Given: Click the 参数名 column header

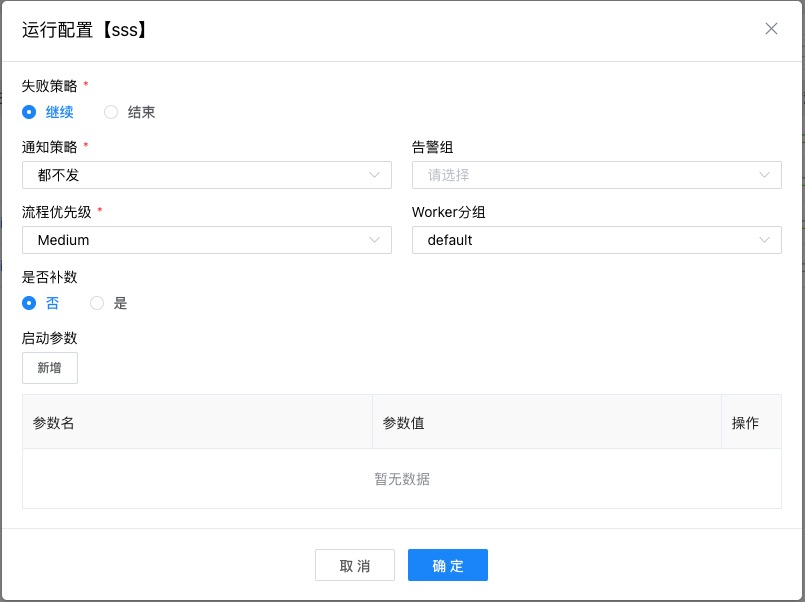Looking at the screenshot, I should (53, 422).
